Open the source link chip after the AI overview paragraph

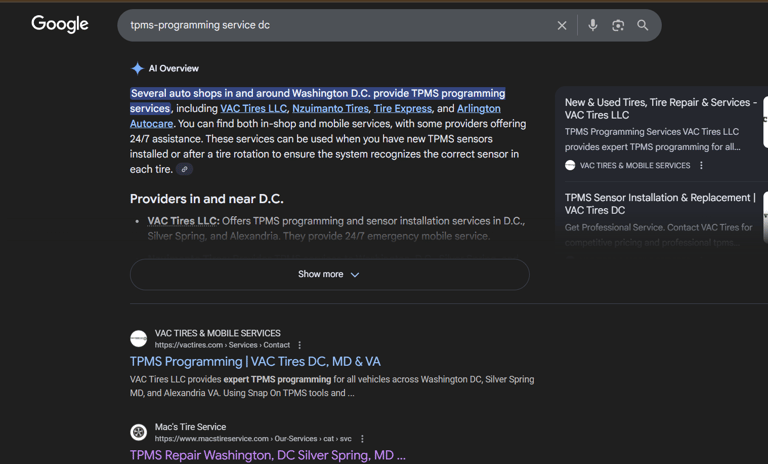coord(184,170)
